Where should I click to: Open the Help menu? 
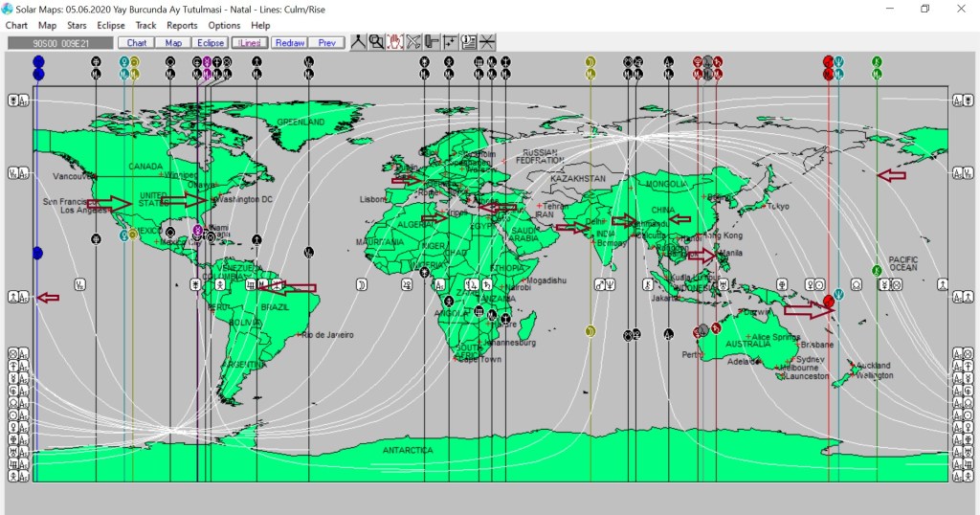(260, 25)
